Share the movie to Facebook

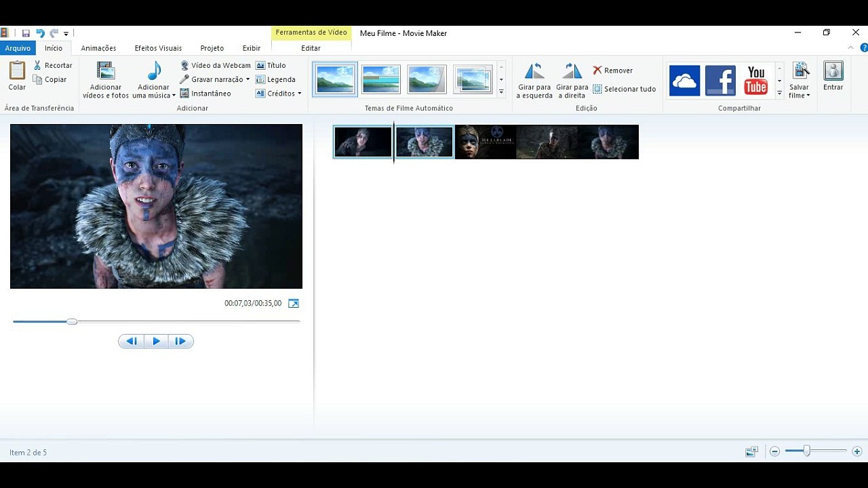click(720, 81)
